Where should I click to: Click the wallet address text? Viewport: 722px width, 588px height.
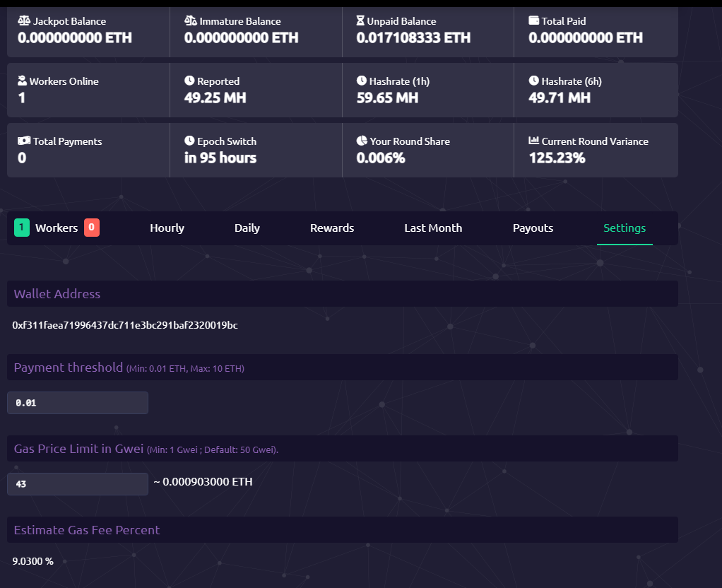coord(125,325)
